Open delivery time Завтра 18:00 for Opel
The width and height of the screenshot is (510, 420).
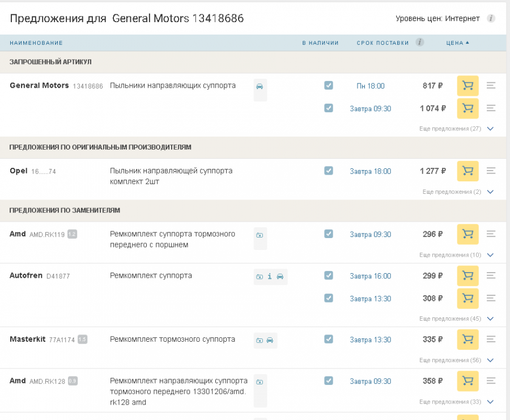371,171
